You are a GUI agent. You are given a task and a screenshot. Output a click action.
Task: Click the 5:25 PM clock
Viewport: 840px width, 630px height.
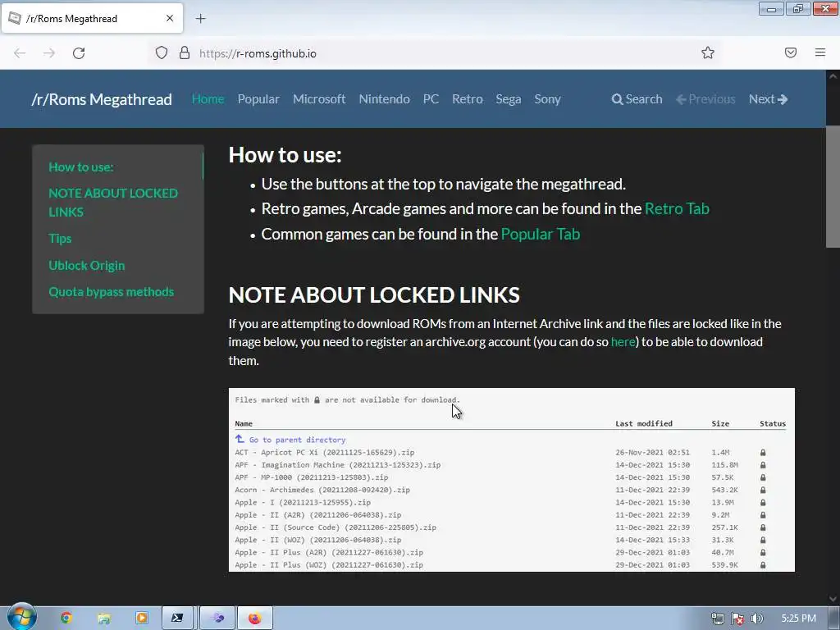click(x=798, y=619)
